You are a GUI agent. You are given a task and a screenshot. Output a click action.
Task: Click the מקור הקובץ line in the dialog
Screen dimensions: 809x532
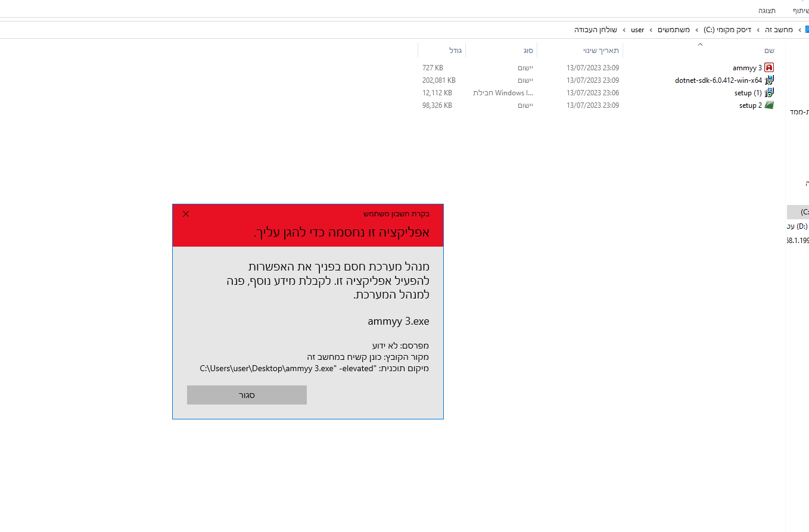pyautogui.click(x=368, y=357)
